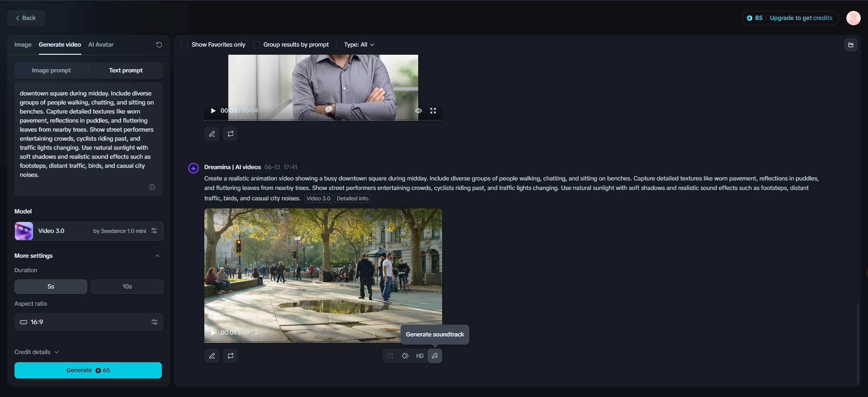The height and width of the screenshot is (397, 868).
Task: Expand Credit details
Action: (x=37, y=352)
